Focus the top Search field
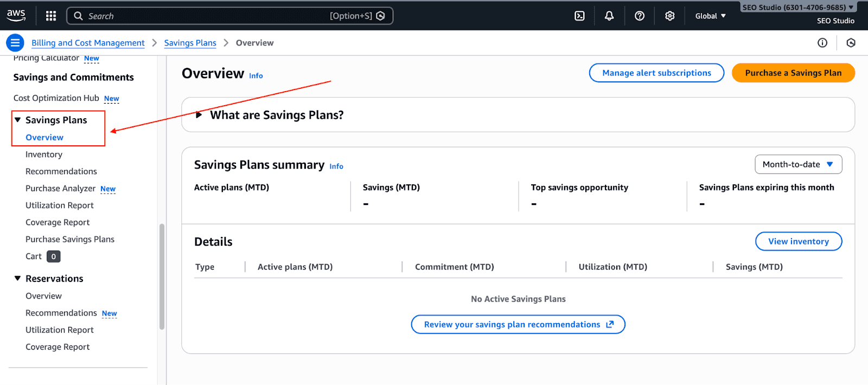This screenshot has height=385, width=868. coord(230,16)
